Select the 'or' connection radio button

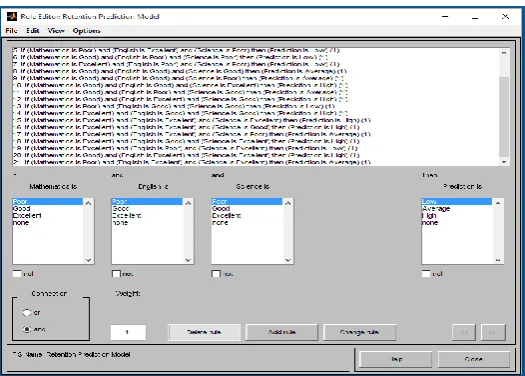click(x=27, y=312)
